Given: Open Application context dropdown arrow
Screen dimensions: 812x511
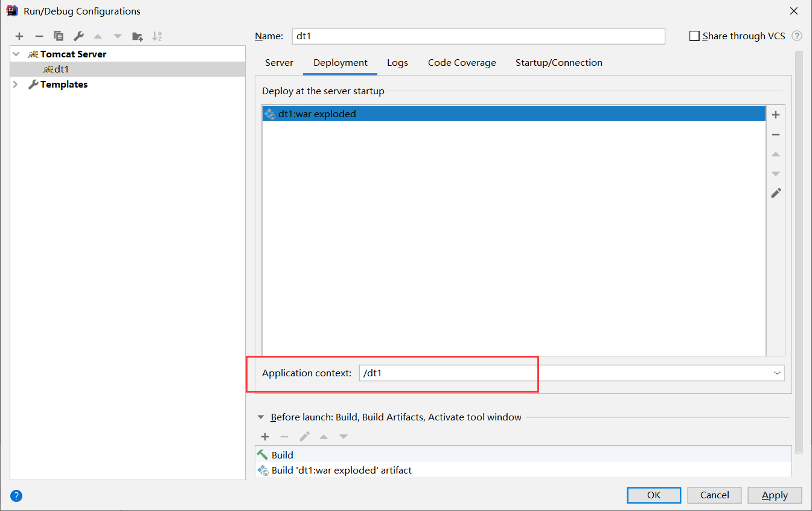Looking at the screenshot, I should click(777, 373).
